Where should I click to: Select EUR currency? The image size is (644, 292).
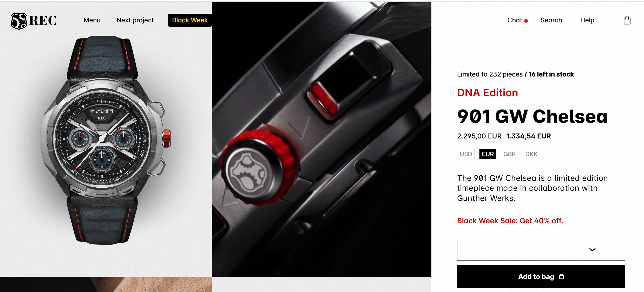(x=488, y=154)
